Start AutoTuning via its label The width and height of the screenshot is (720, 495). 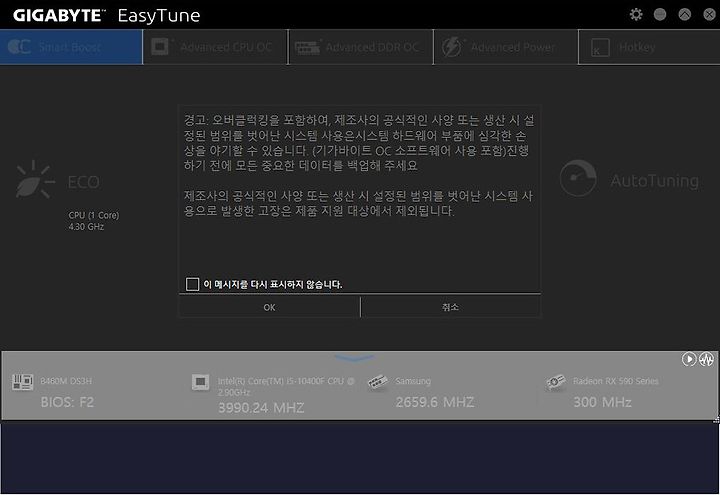[655, 181]
